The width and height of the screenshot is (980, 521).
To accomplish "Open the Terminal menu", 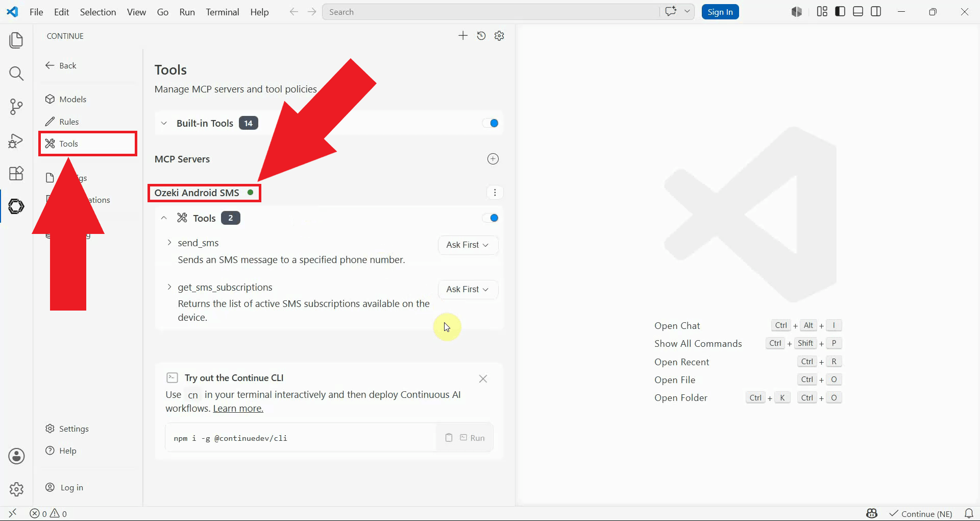I will point(223,12).
